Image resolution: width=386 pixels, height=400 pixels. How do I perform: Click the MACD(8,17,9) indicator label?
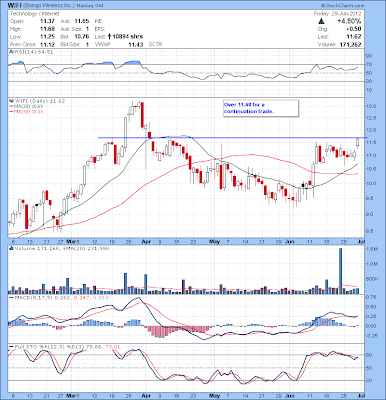58,297
